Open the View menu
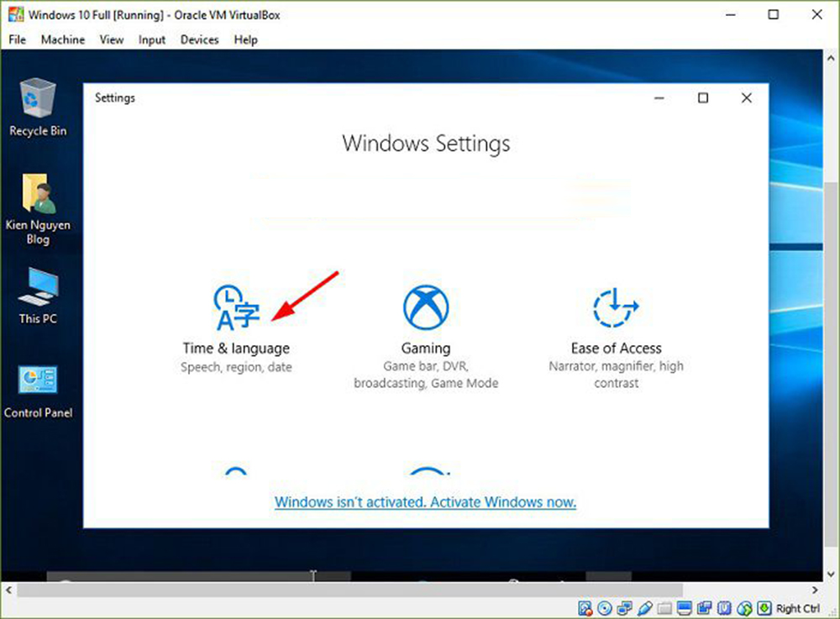The image size is (840, 619). point(112,39)
